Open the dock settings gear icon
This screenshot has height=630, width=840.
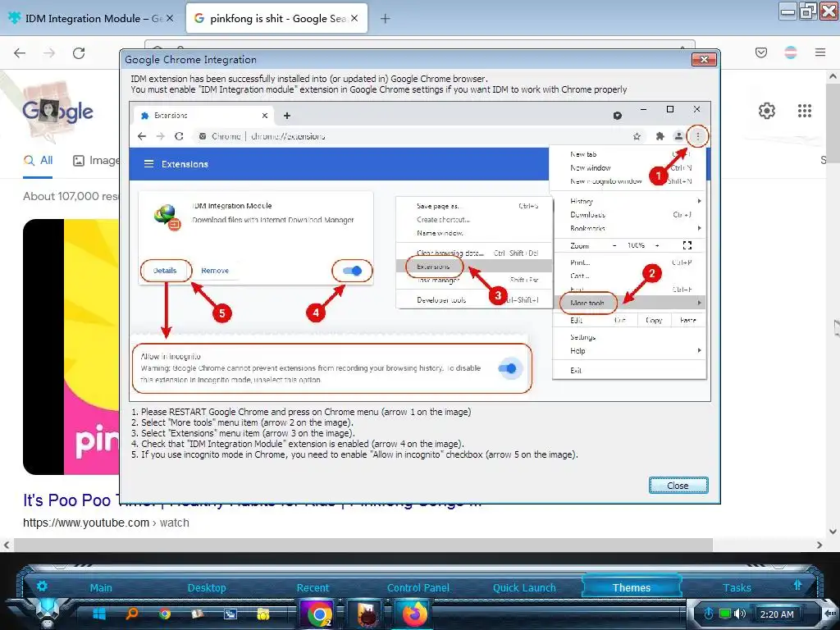42,586
